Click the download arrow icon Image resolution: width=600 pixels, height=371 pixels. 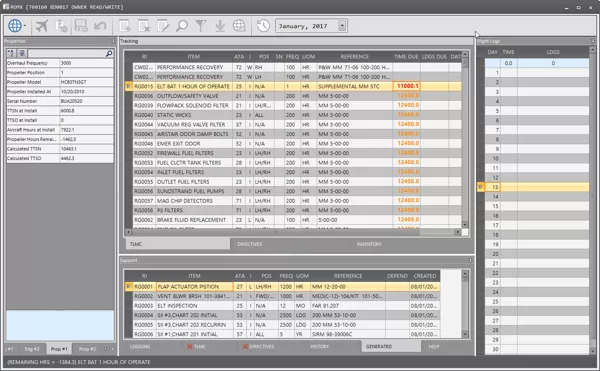click(x=220, y=26)
